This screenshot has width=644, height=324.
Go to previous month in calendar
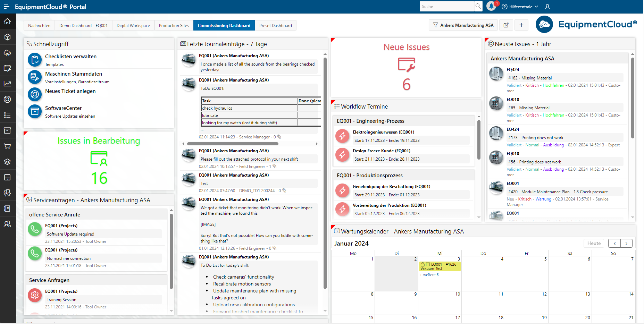pos(614,243)
